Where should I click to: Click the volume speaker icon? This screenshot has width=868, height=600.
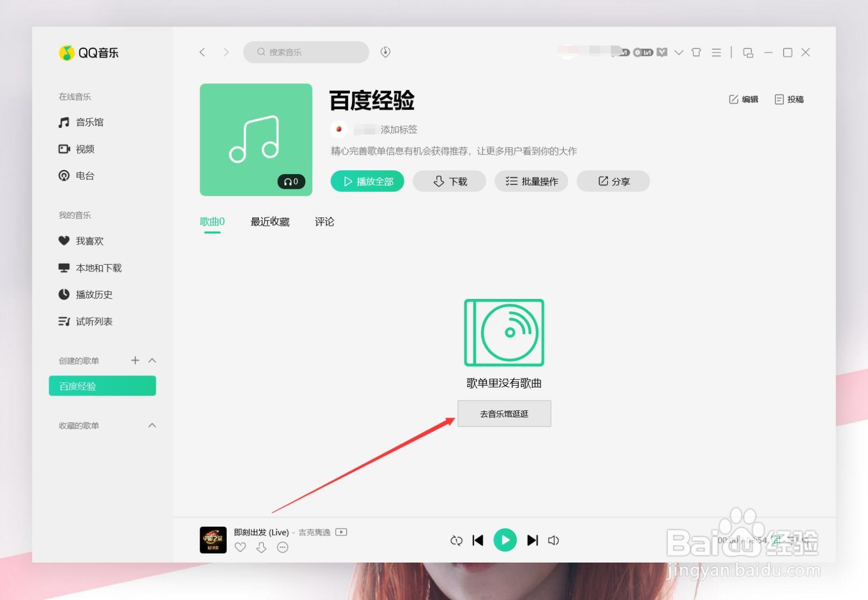(x=553, y=540)
